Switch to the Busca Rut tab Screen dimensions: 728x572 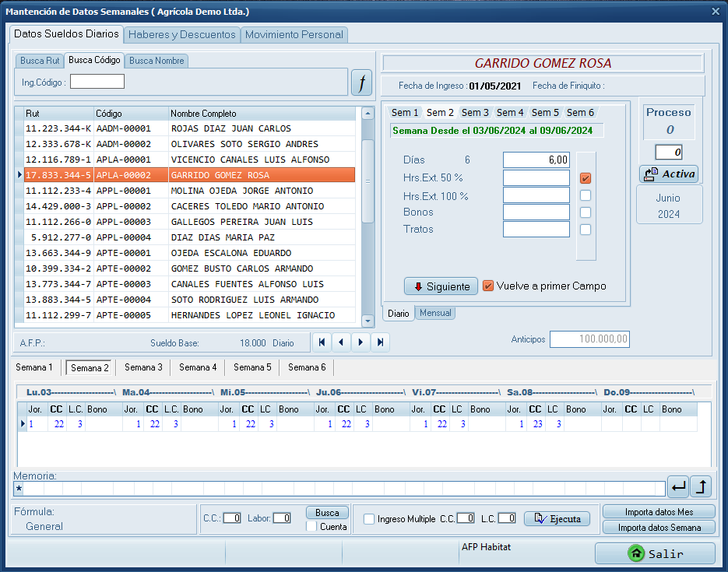(40, 61)
